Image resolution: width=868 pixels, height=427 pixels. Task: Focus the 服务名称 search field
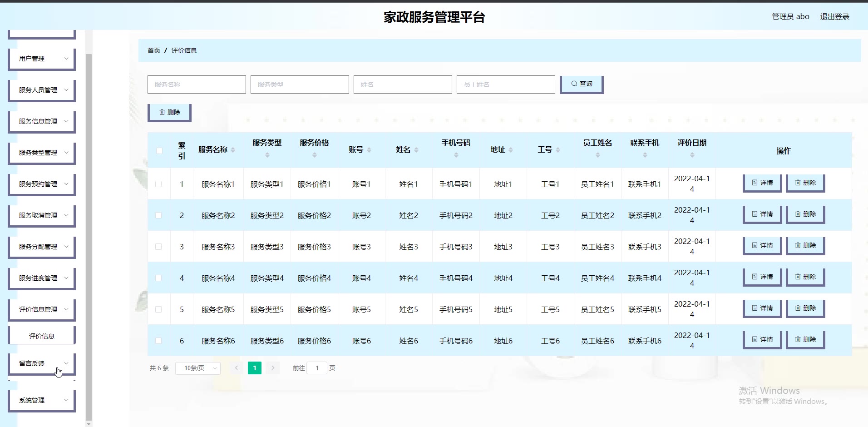pyautogui.click(x=197, y=84)
